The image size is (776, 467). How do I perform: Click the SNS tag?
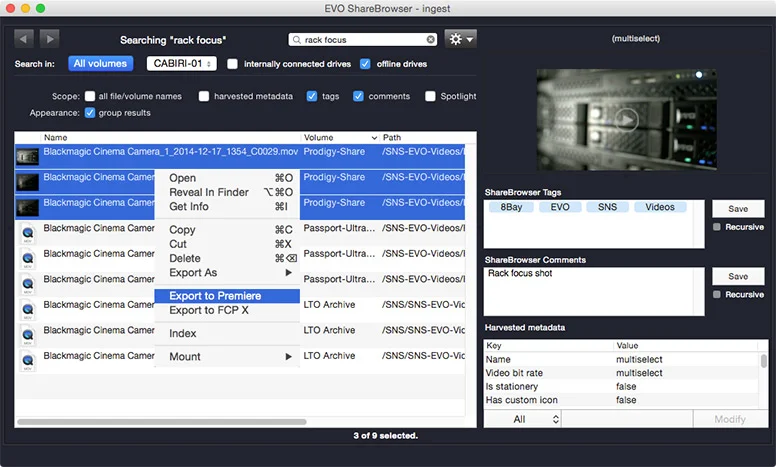(607, 207)
